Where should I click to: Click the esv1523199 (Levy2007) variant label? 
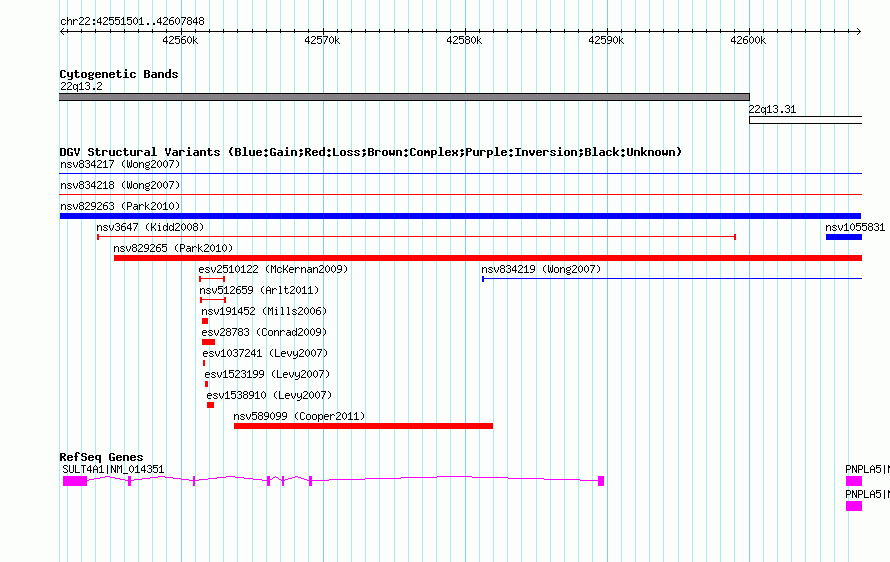click(x=267, y=375)
